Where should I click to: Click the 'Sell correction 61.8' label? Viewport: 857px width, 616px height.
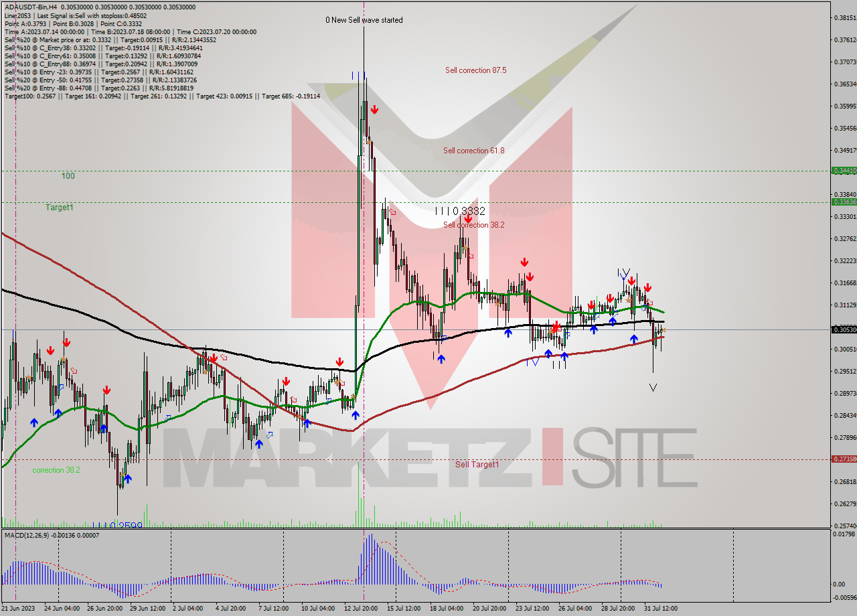[x=473, y=151]
